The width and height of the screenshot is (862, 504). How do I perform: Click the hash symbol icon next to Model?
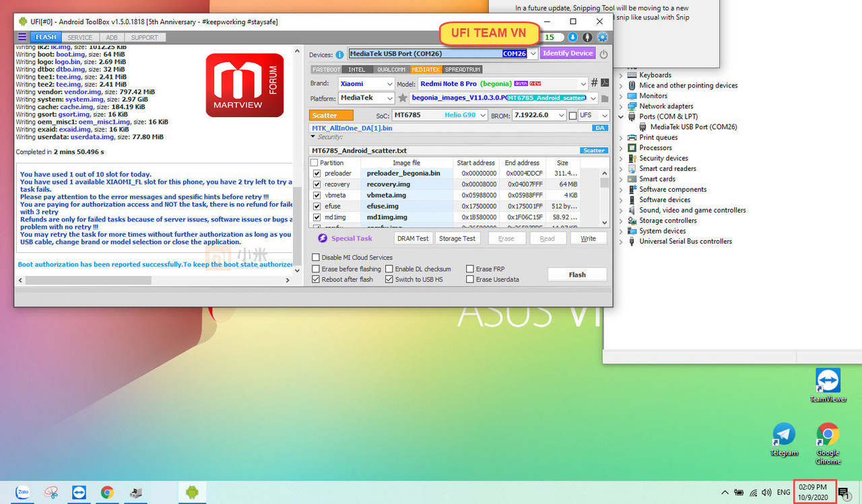coord(594,83)
